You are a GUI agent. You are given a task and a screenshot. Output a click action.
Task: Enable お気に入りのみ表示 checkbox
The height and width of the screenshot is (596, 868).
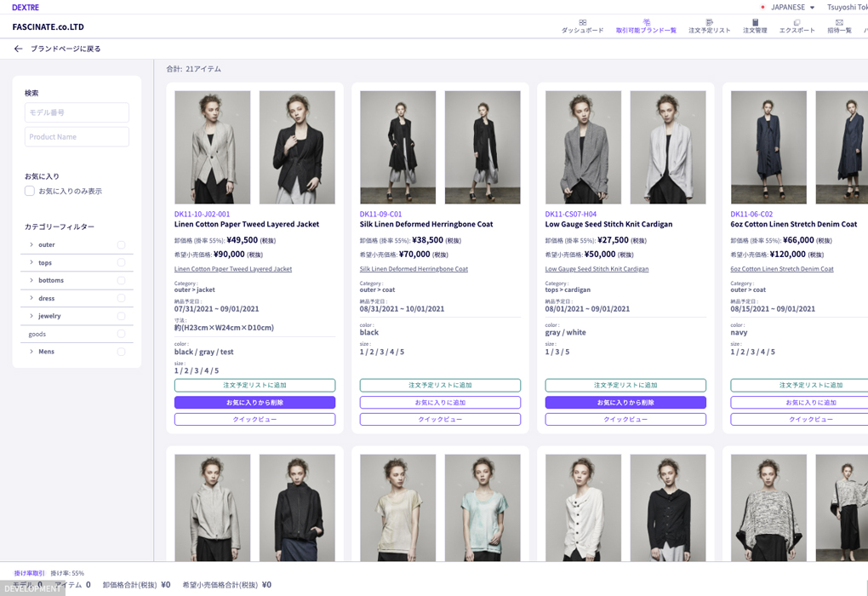(30, 191)
